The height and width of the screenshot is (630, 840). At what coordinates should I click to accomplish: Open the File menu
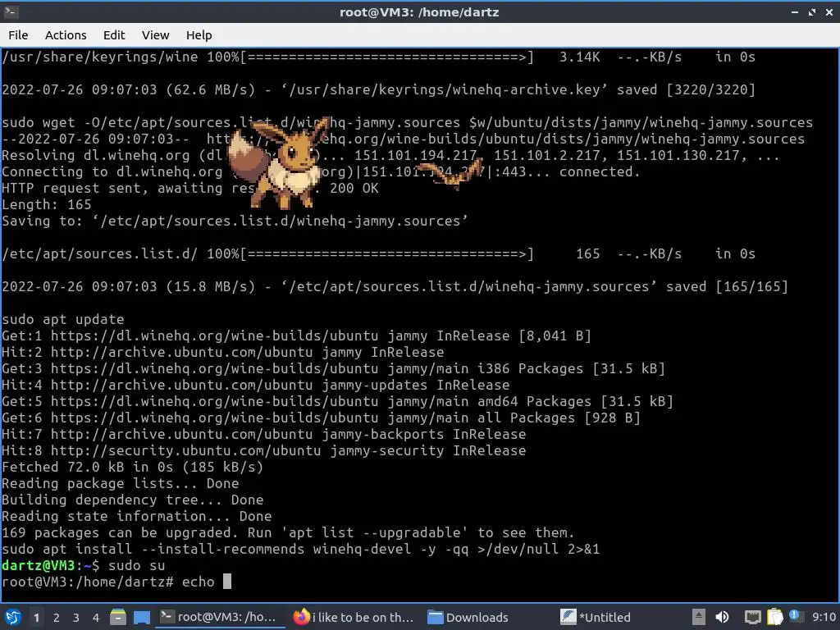(18, 35)
